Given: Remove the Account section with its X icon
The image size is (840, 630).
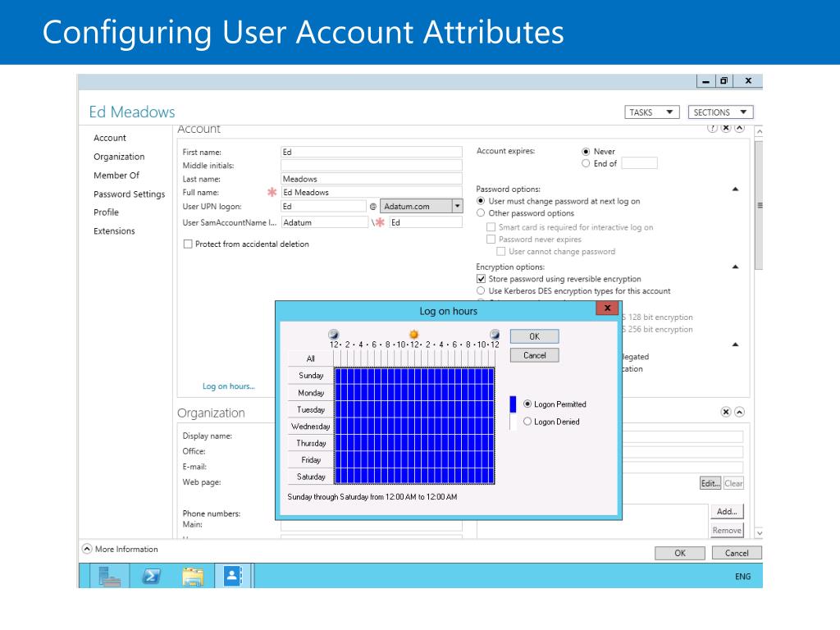Looking at the screenshot, I should 725,128.
